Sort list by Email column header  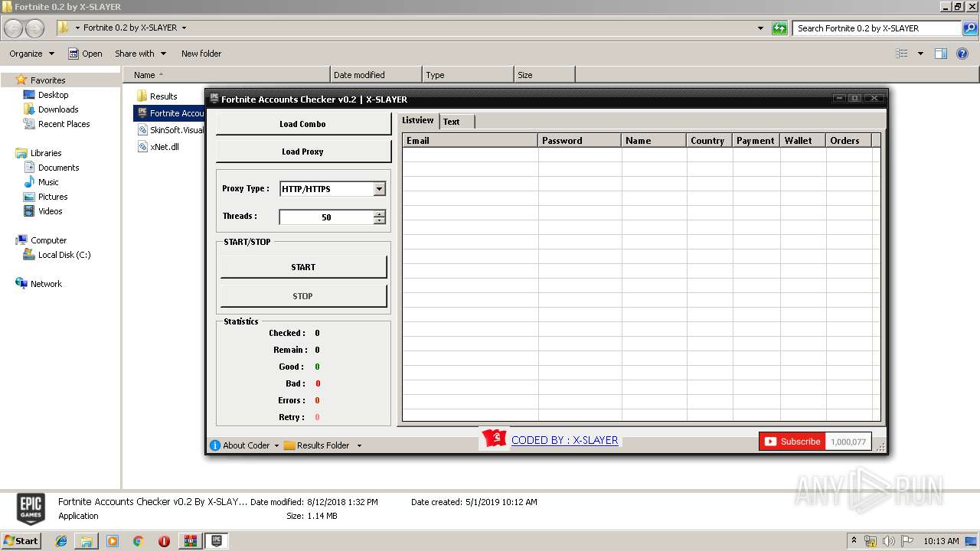470,140
